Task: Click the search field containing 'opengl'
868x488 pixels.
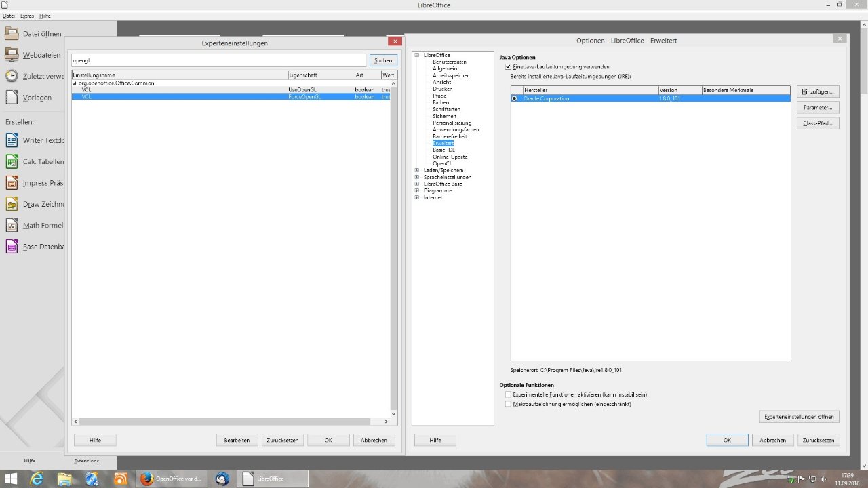Action: pyautogui.click(x=218, y=60)
